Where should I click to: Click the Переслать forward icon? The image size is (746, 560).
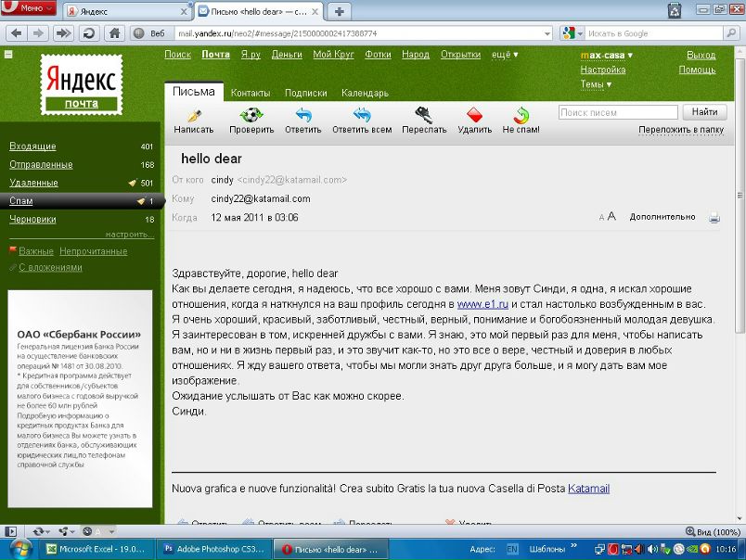(424, 116)
